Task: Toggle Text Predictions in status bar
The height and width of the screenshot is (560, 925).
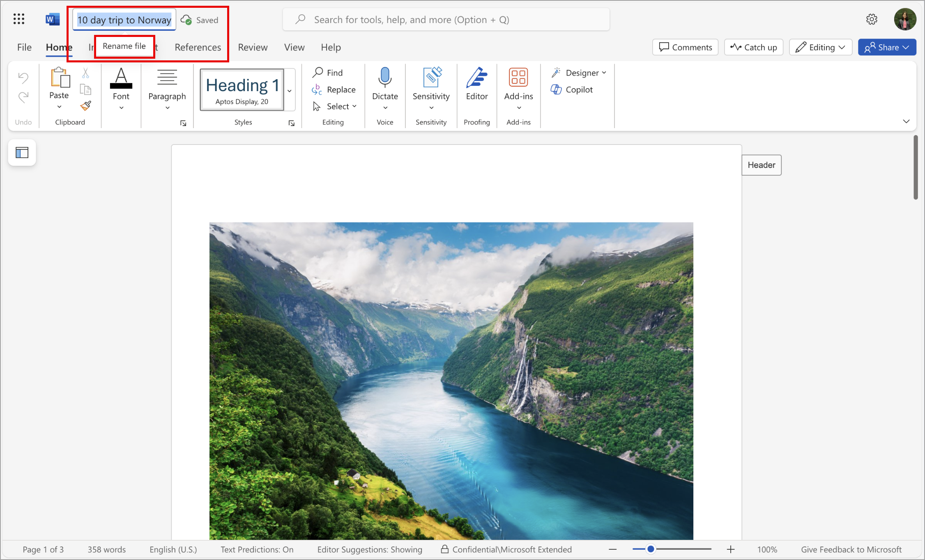Action: [257, 549]
